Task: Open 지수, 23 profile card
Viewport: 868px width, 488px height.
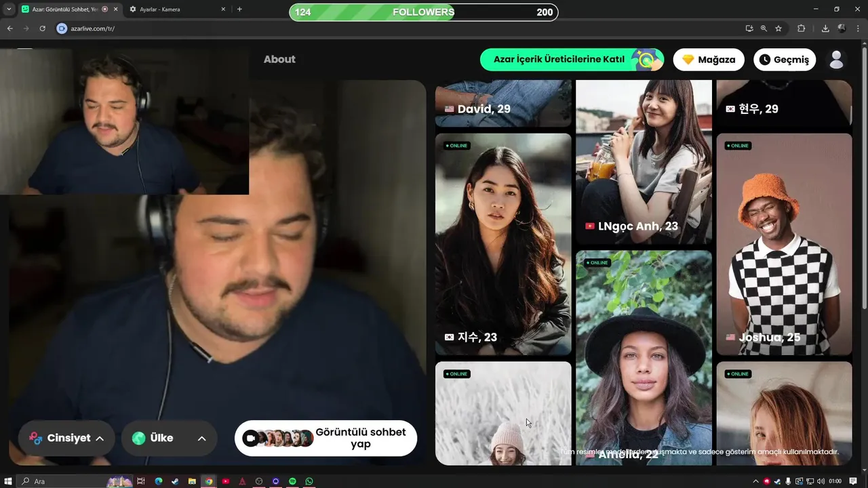Action: (503, 244)
